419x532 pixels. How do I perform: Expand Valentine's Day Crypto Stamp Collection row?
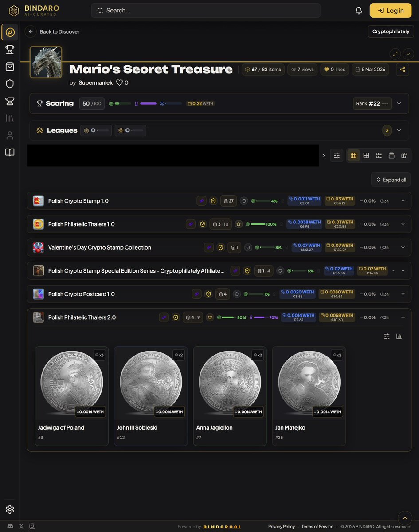(403, 247)
